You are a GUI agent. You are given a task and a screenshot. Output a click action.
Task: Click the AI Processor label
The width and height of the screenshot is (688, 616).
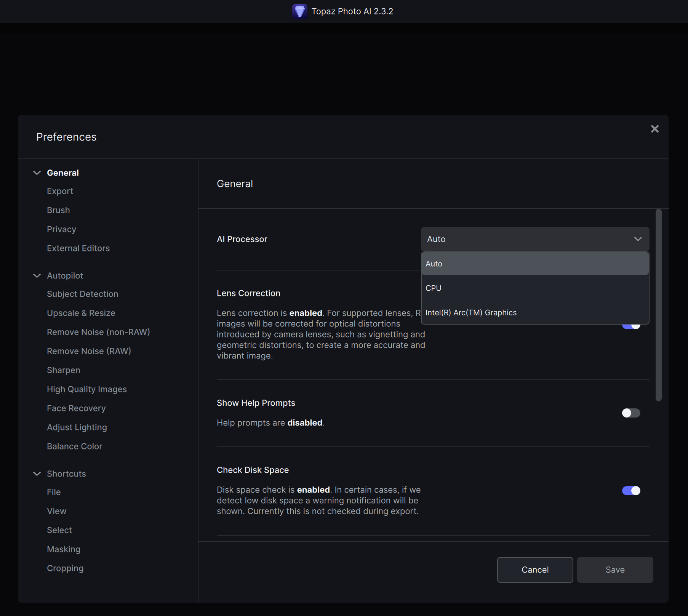click(x=242, y=239)
